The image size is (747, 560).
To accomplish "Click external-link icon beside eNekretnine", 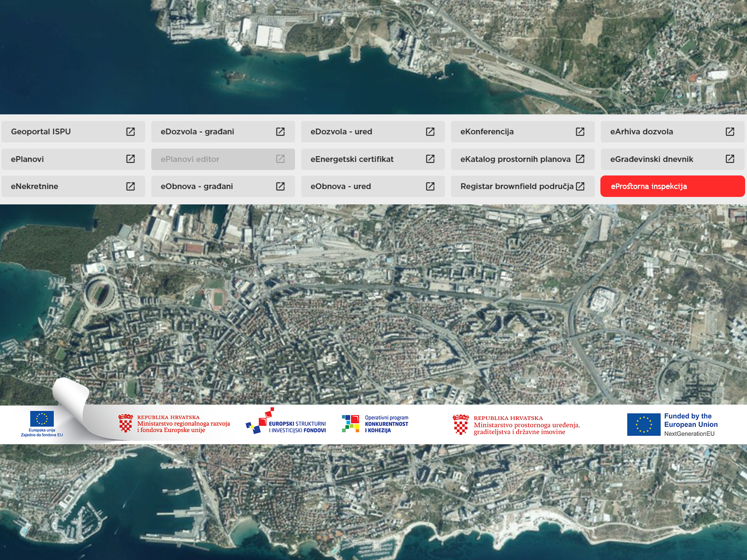I will 131,186.
